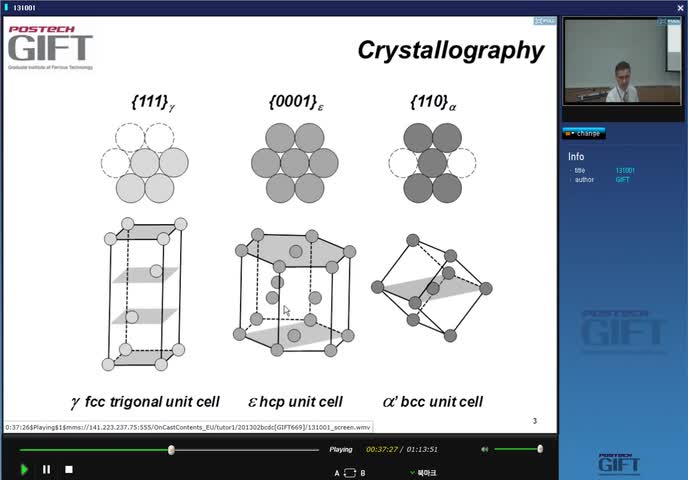Click the total duration 01:13:51
The image size is (688, 480).
tap(422, 449)
